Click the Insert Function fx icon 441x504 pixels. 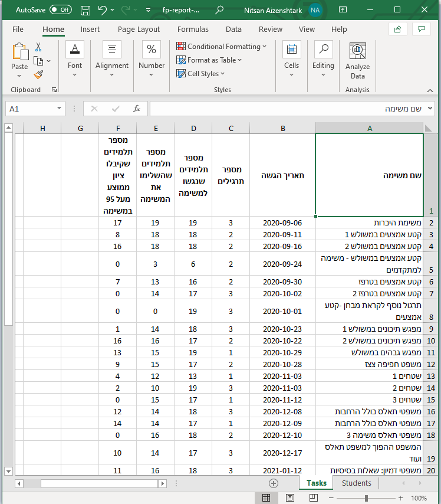[x=136, y=109]
